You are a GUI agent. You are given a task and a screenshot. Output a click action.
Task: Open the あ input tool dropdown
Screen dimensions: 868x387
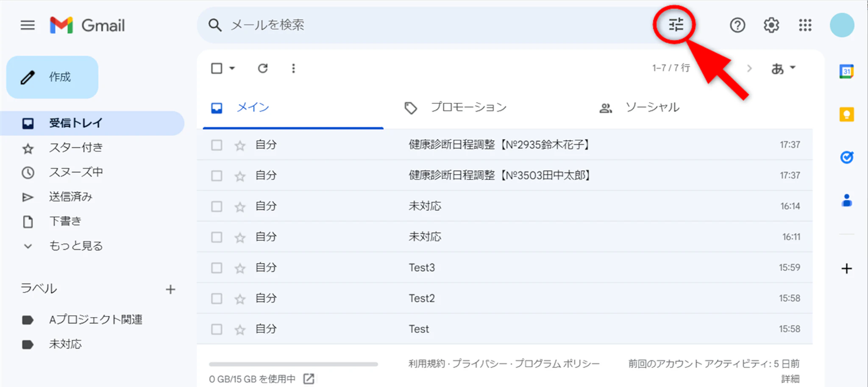(x=783, y=68)
